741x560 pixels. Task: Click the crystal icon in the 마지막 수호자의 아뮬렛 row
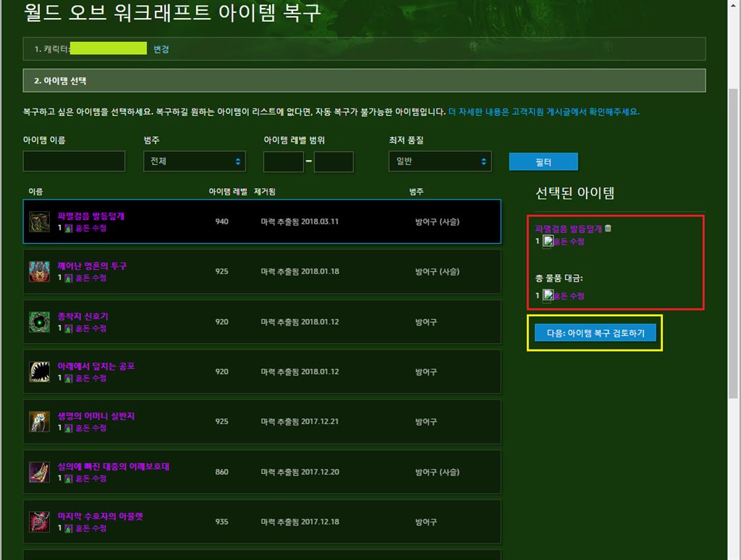pyautogui.click(x=69, y=528)
